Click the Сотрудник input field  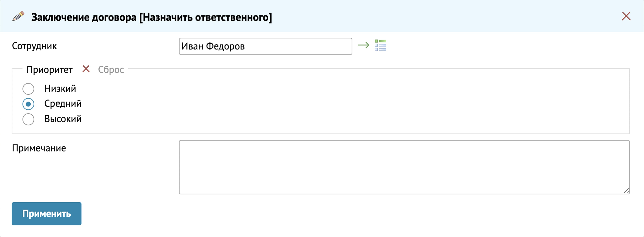point(265,46)
